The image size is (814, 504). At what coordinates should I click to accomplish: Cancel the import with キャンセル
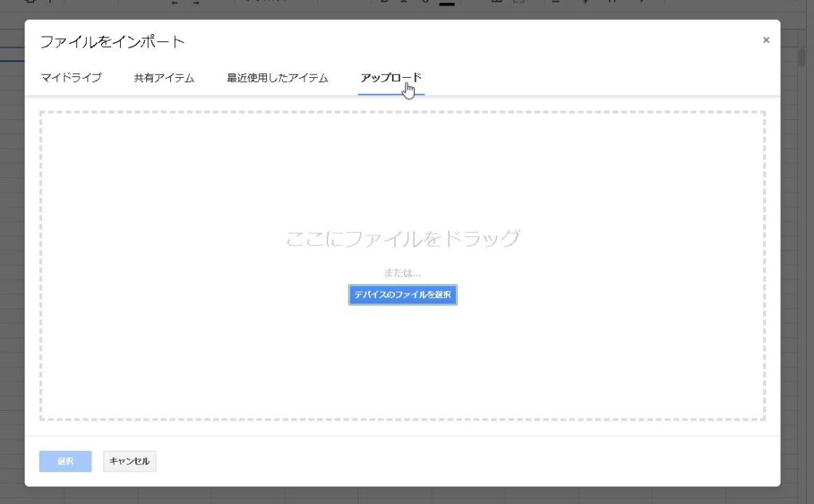coord(130,461)
